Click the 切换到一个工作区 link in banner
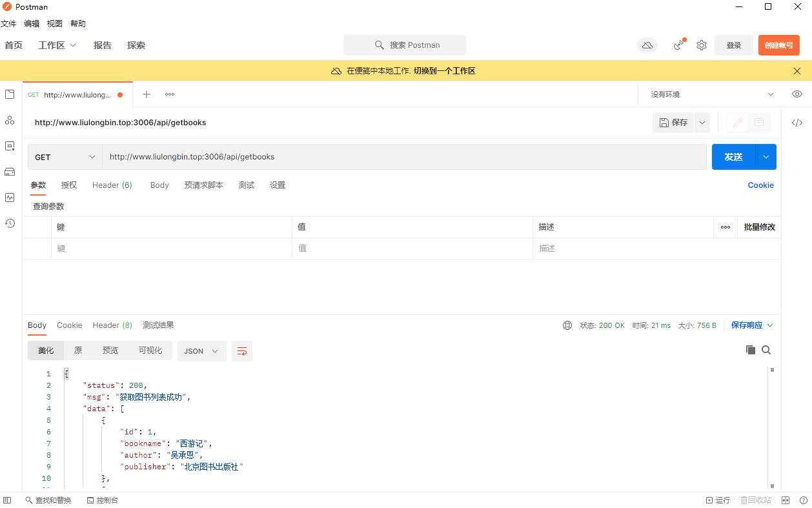Viewport: 812px width, 508px height. click(x=445, y=71)
